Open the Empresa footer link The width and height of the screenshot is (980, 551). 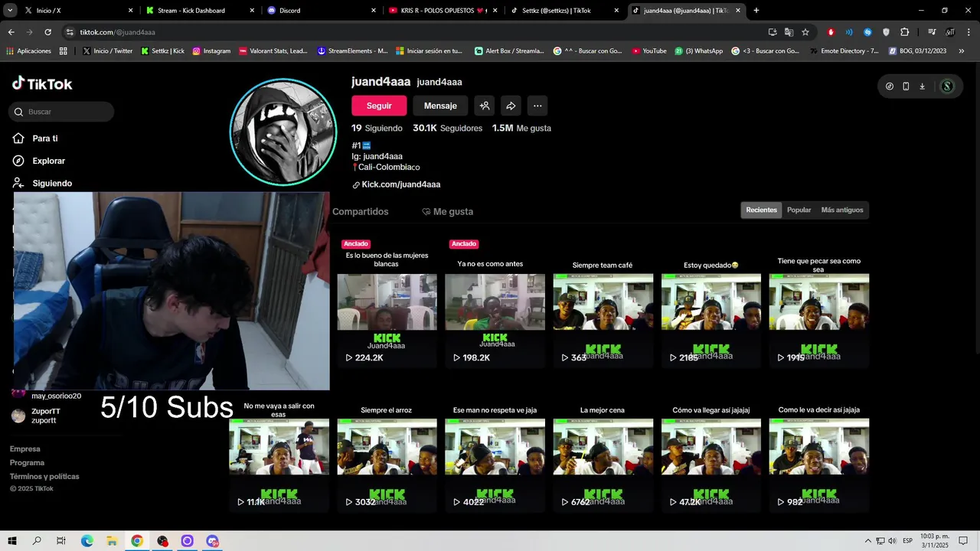click(x=25, y=449)
